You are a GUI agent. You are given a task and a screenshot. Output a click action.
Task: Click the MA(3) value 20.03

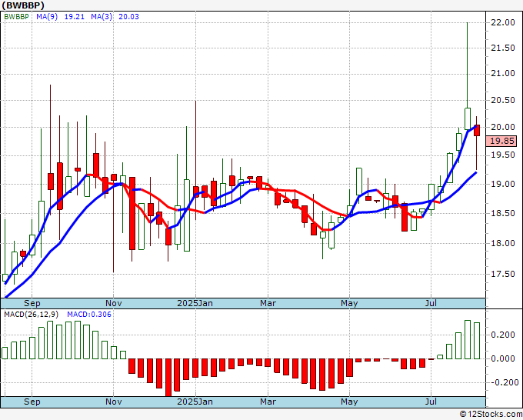[128, 17]
